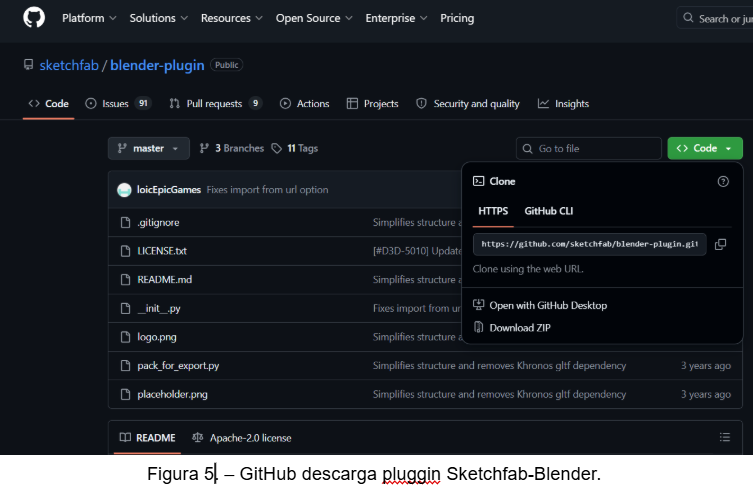Open the placeholder.png file
Screen dimensions: 753x487
click(x=172, y=394)
